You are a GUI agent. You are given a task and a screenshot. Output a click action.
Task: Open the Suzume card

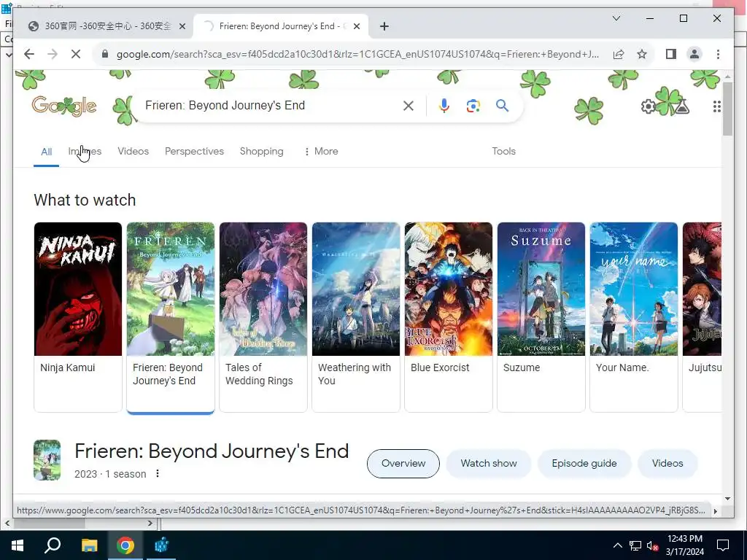pyautogui.click(x=541, y=316)
